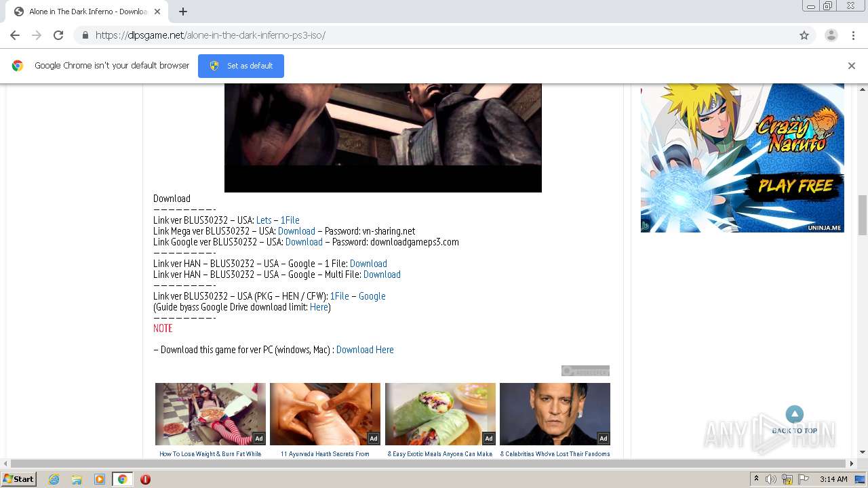Open the 1File link for BLUS30232 USA

(290, 220)
